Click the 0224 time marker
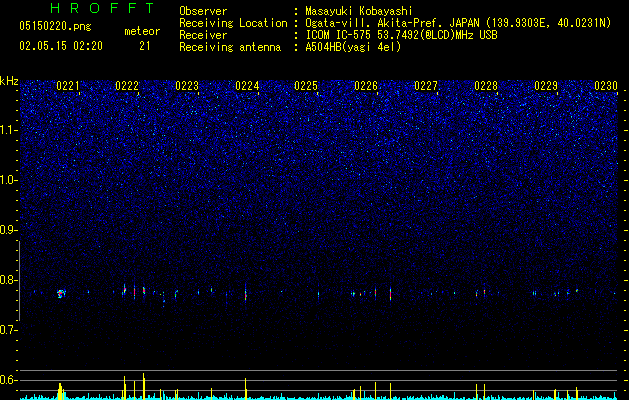 point(247,86)
